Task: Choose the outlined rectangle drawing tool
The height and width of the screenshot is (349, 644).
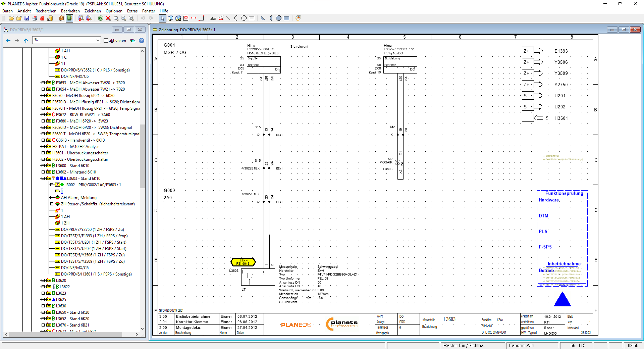Action: [252, 18]
